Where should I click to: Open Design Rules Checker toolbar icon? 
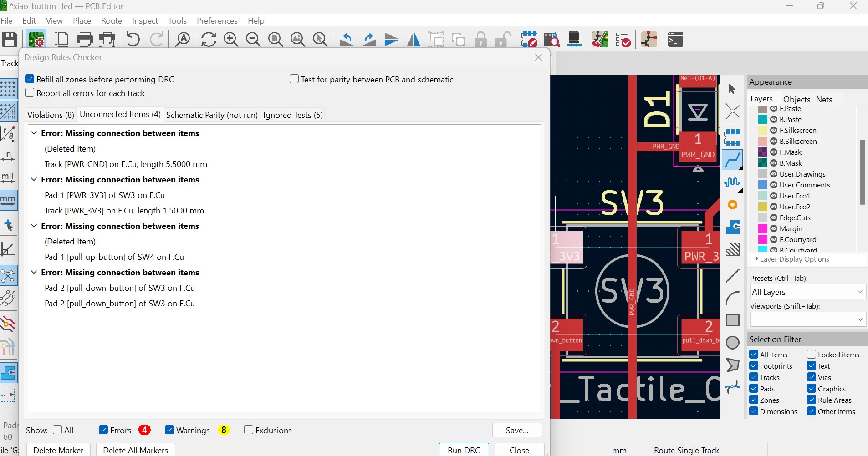623,40
